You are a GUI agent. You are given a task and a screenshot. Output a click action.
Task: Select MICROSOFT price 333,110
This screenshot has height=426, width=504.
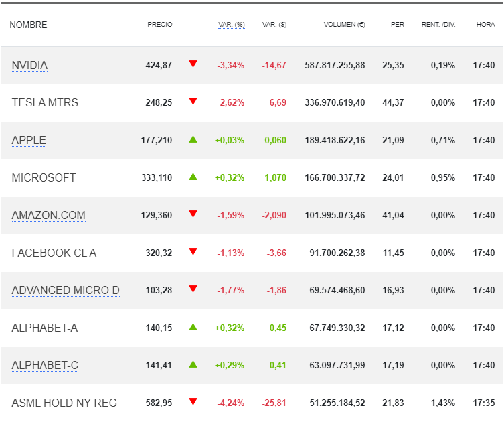(157, 178)
